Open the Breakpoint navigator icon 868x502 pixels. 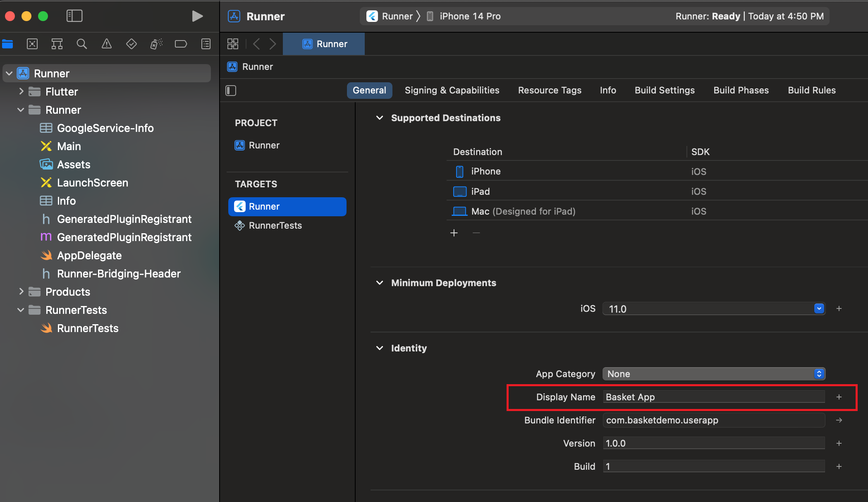pyautogui.click(x=181, y=44)
